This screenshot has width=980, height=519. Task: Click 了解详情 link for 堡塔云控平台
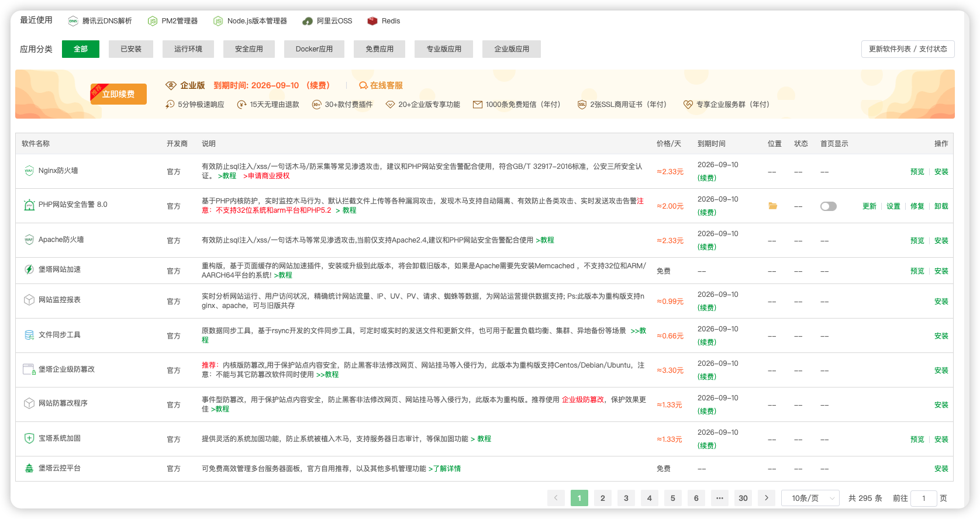click(444, 469)
